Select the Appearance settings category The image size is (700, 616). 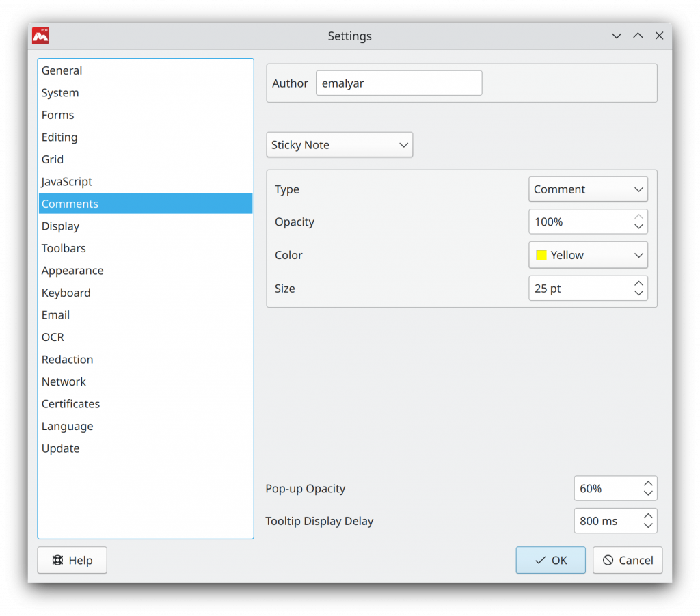72,270
